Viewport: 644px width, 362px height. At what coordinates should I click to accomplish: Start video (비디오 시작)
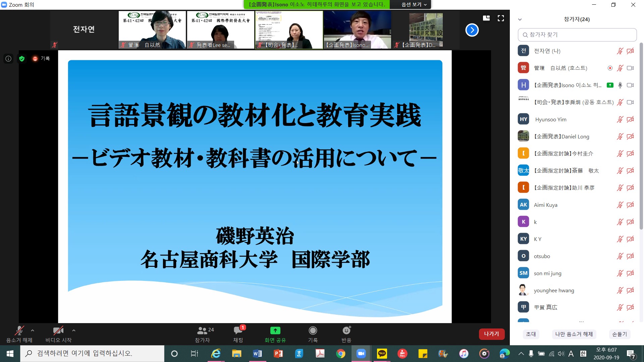tap(58, 331)
